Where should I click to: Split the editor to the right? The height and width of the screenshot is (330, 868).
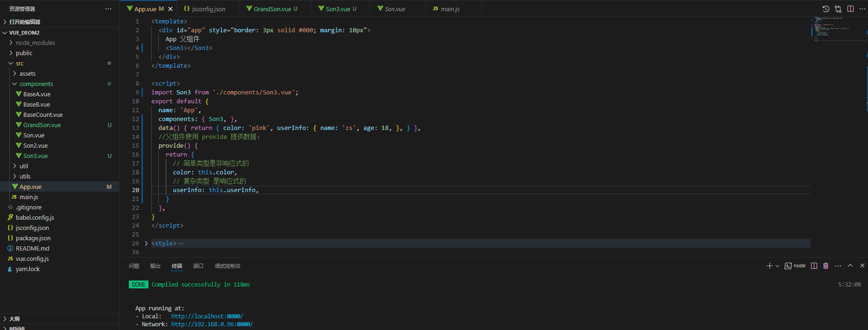850,9
